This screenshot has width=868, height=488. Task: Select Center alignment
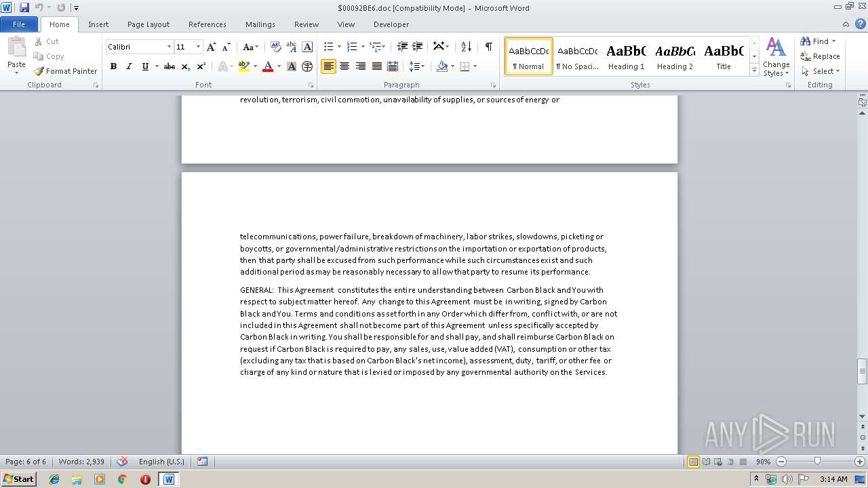pos(344,66)
